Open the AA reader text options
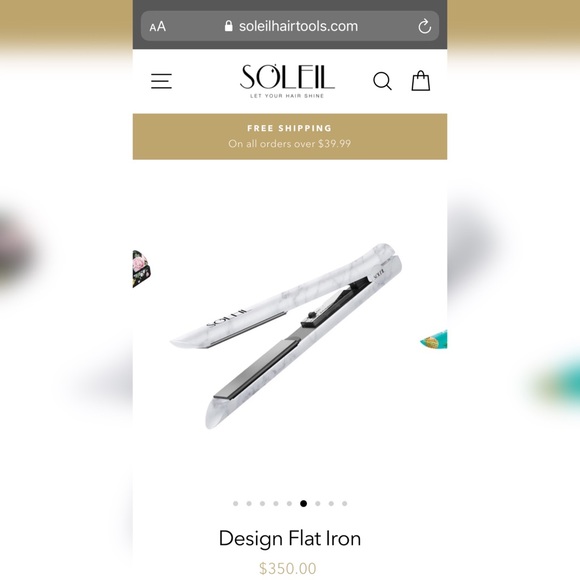Image resolution: width=580 pixels, height=580 pixels. (158, 27)
